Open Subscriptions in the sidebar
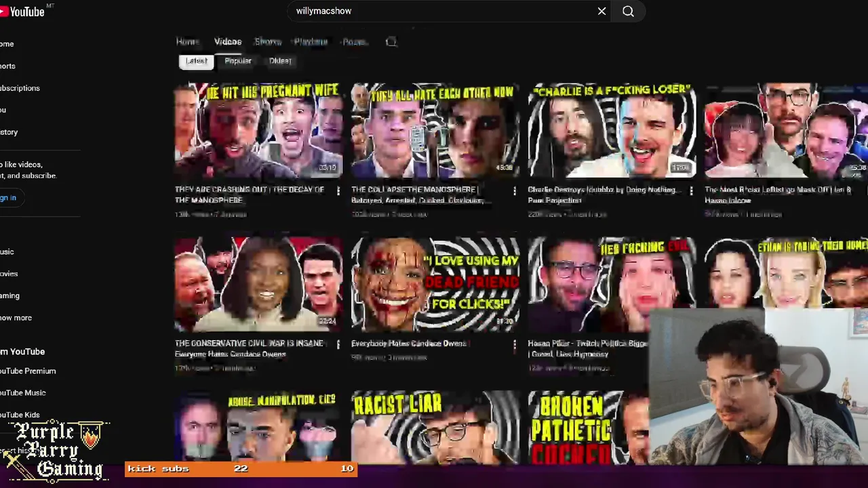This screenshot has width=868, height=488. (20, 88)
